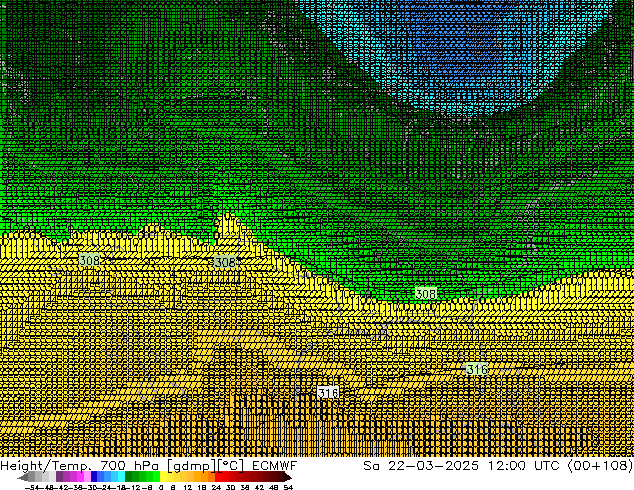
Task: Click the legend tick label '12'
Action: point(188,488)
